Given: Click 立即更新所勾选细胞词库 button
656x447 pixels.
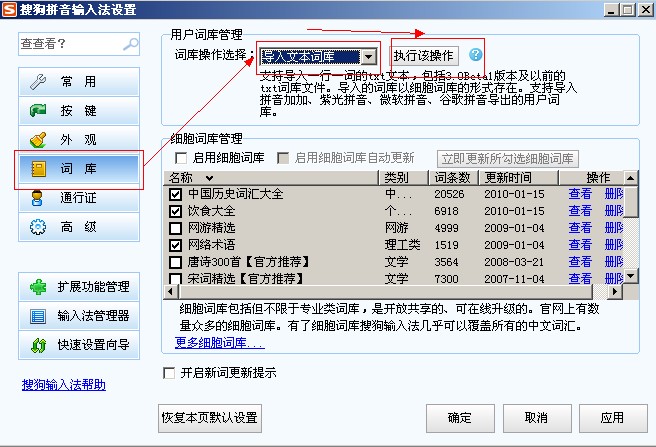Looking at the screenshot, I should tap(508, 159).
